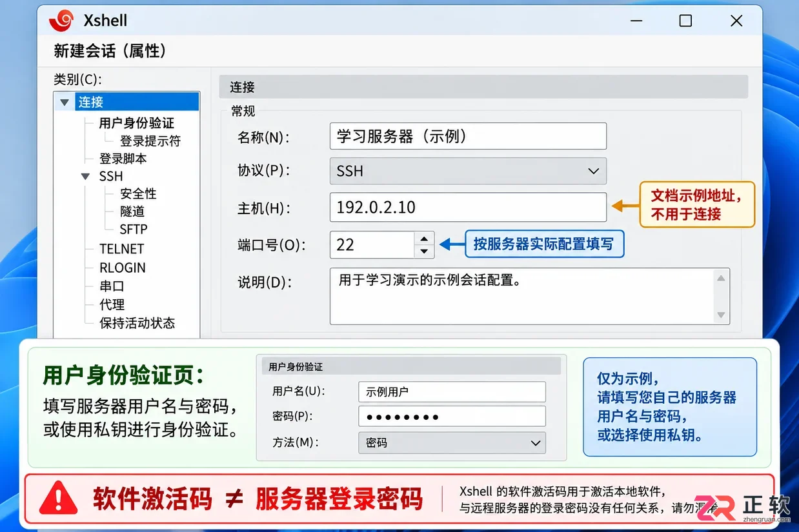Click the 名称(N) input field
This screenshot has height=532, width=799.
(468, 136)
